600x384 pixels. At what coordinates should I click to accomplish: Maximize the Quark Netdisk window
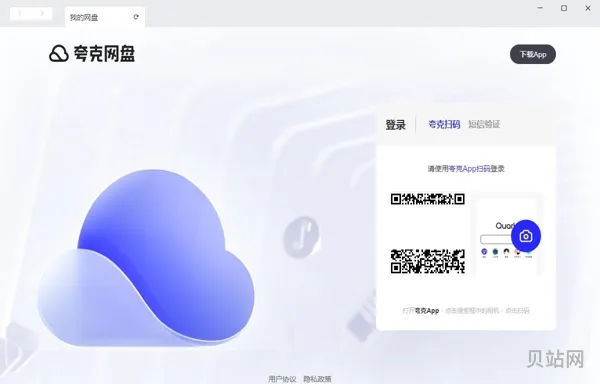click(x=564, y=8)
